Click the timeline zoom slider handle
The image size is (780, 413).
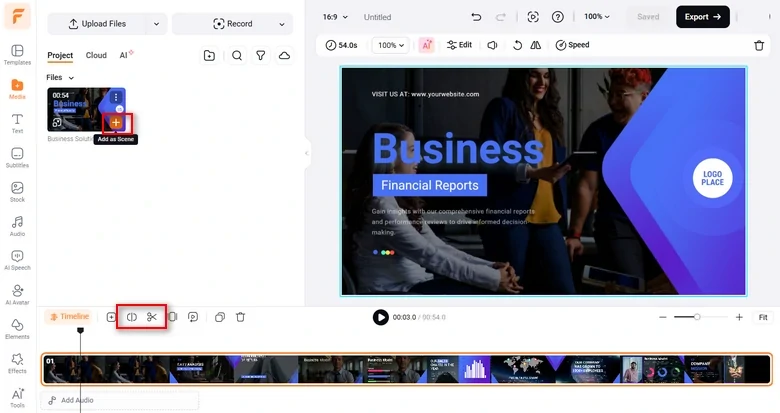pyautogui.click(x=697, y=317)
